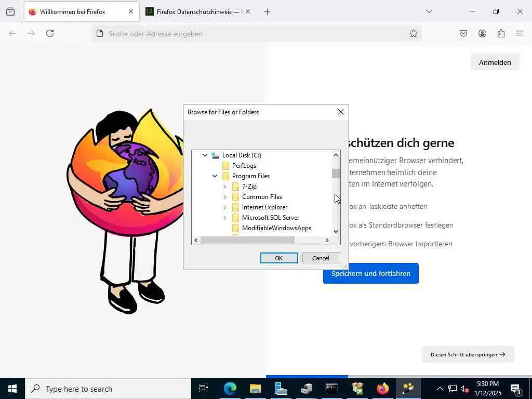Open the Windows Start menu
This screenshot has height=399, width=532.
click(x=12, y=389)
